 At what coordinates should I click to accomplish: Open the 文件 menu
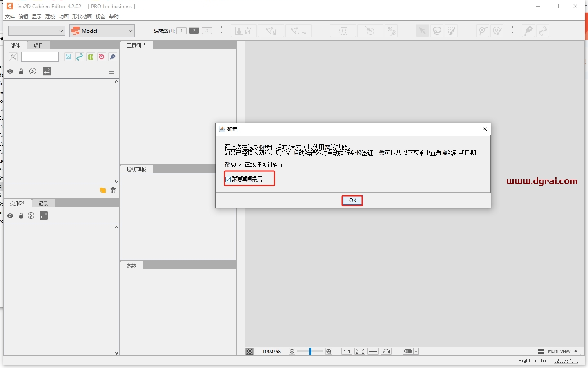click(10, 17)
